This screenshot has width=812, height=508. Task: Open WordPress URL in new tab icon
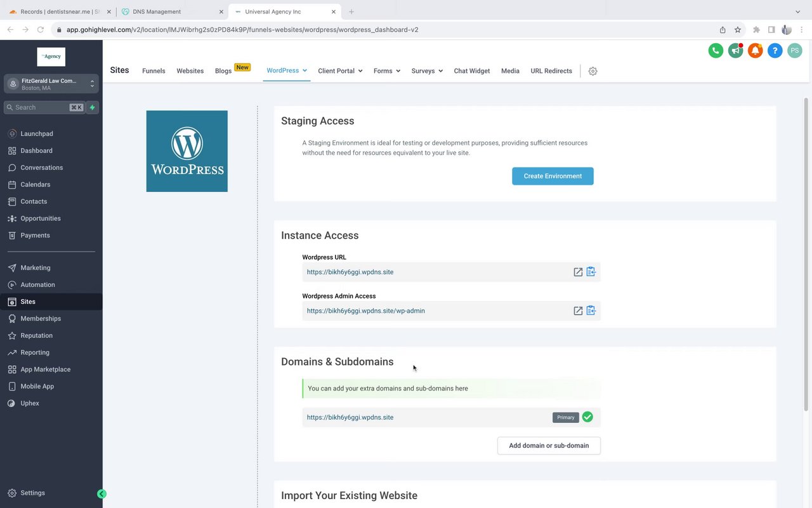pyautogui.click(x=578, y=272)
